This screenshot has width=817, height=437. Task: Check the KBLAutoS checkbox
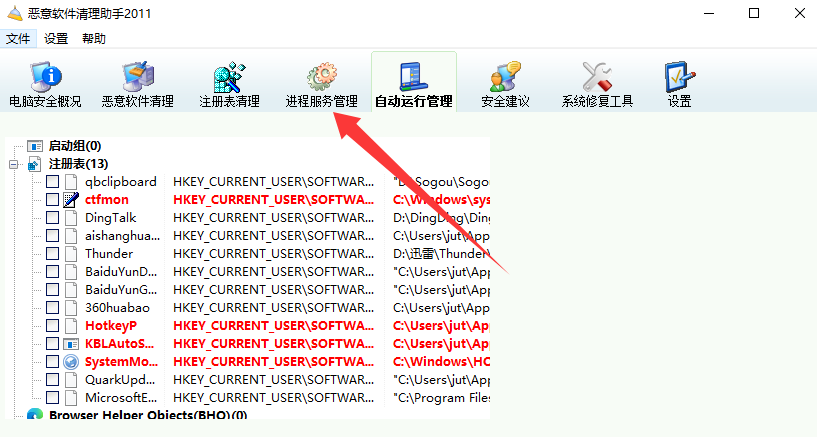point(52,344)
